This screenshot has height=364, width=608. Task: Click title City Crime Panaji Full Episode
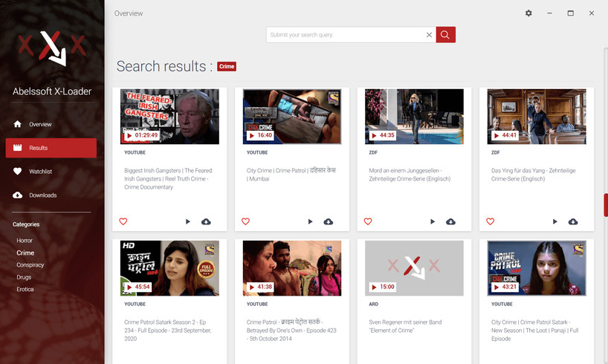point(534,331)
